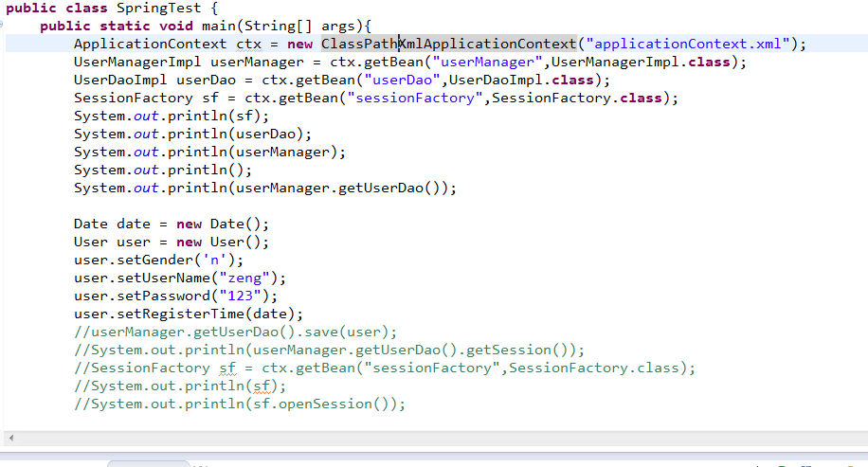
Task: Click the User user = new User(); line
Action: (x=172, y=242)
